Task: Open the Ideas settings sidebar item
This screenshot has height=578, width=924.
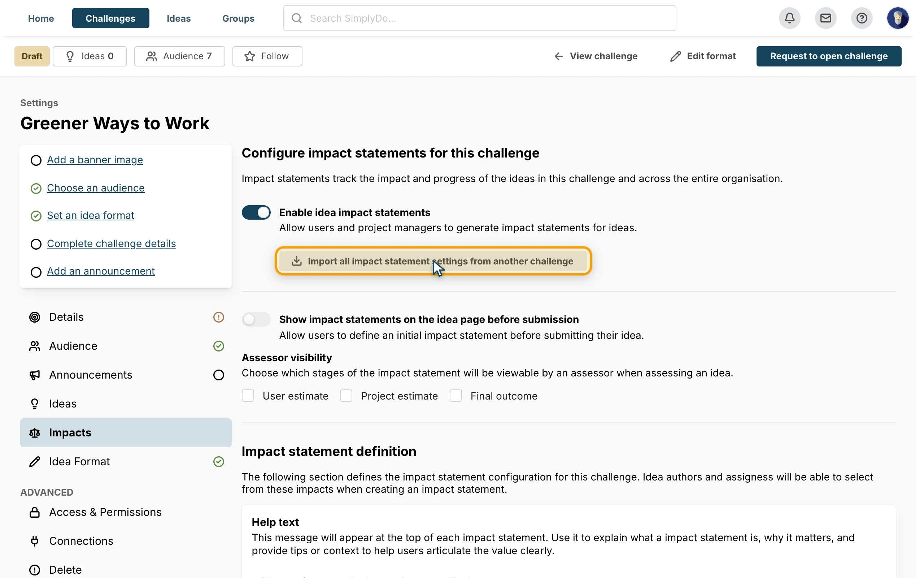Action: tap(126, 404)
